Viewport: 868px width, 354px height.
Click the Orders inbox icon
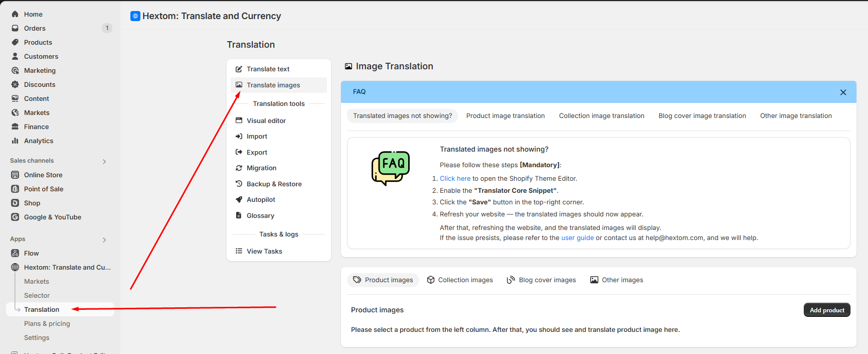(15, 28)
